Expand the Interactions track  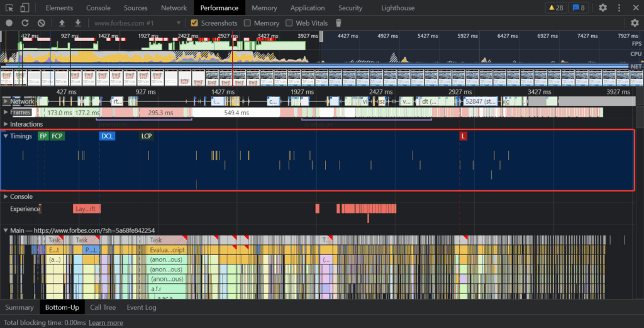(x=6, y=124)
